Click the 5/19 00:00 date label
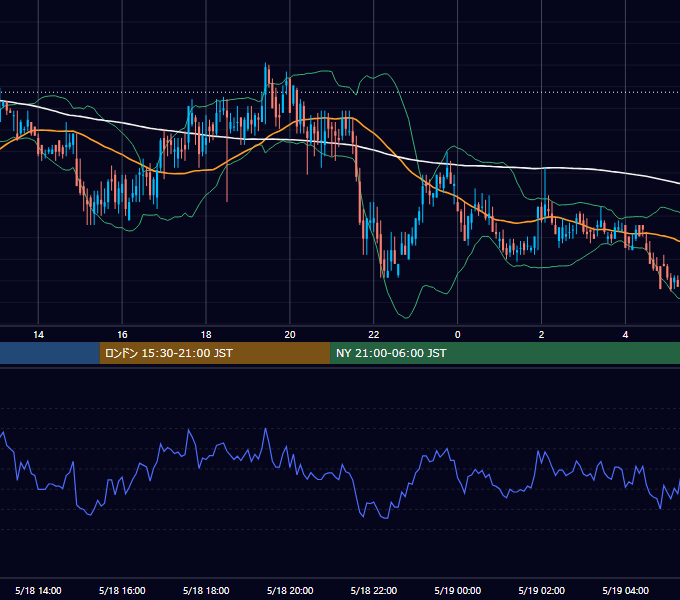The height and width of the screenshot is (600, 680). (x=458, y=590)
